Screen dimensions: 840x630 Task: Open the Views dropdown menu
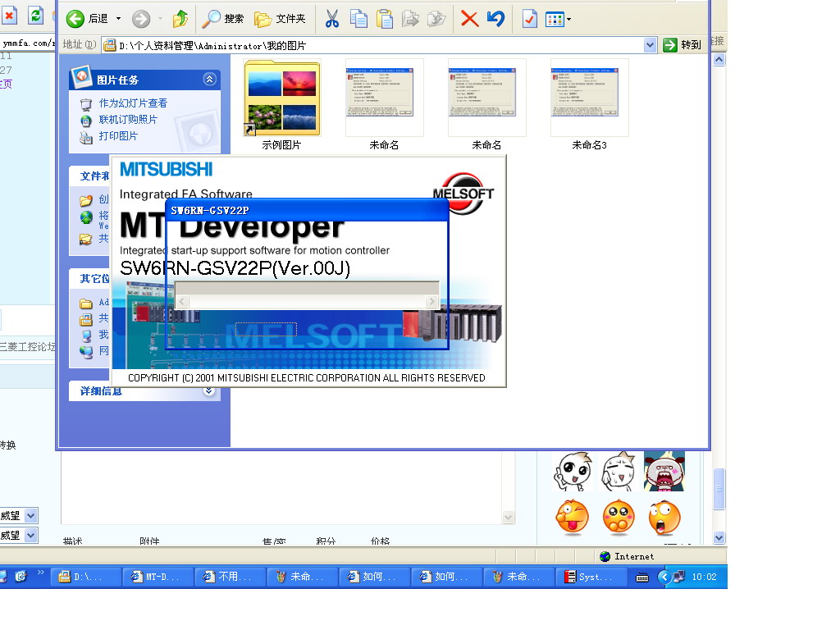coord(559,19)
